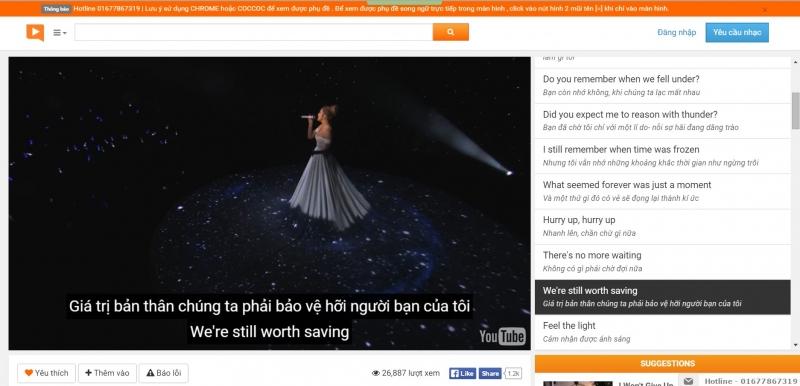The height and width of the screenshot is (386, 800).
Task: Click the Facebook Share button
Action: 490,374
